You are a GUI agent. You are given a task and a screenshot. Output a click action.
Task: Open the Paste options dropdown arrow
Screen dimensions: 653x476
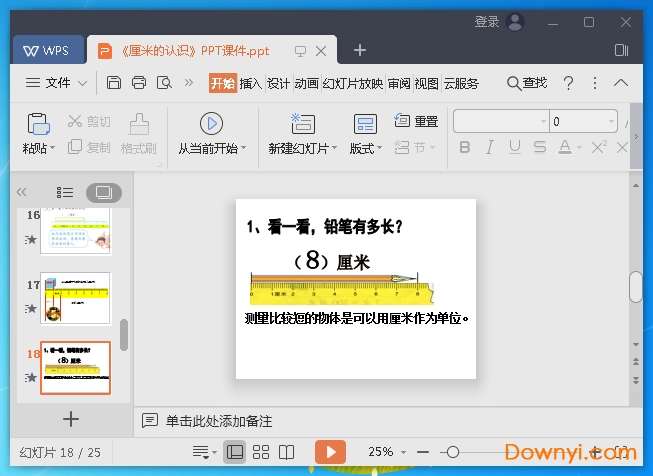pyautogui.click(x=52, y=148)
